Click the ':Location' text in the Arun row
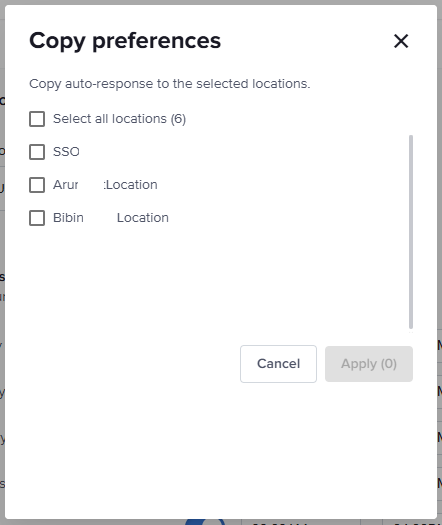This screenshot has height=525, width=442. tap(130, 185)
